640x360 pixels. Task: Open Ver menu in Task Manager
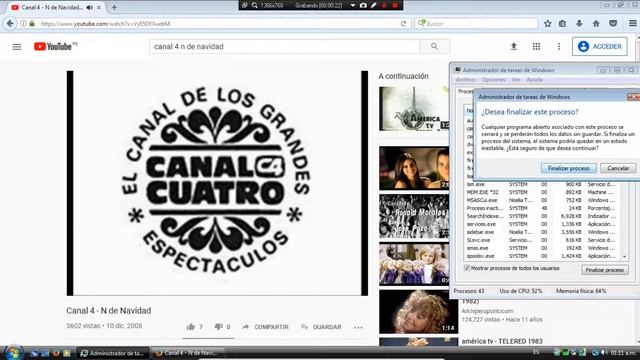click(x=516, y=80)
